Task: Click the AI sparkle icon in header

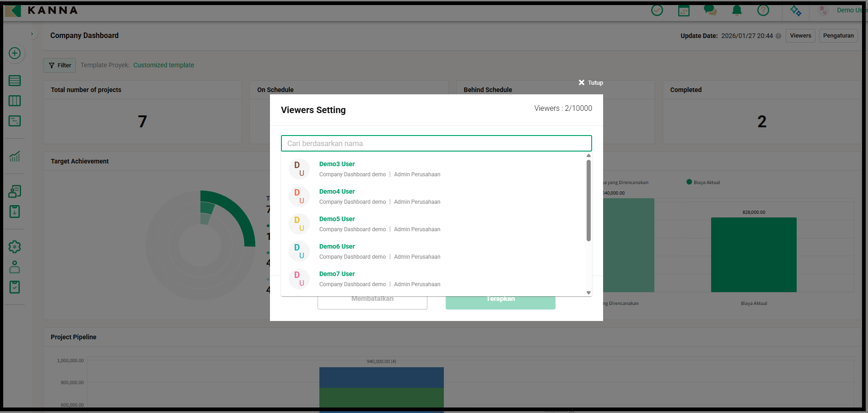Action: (x=796, y=11)
